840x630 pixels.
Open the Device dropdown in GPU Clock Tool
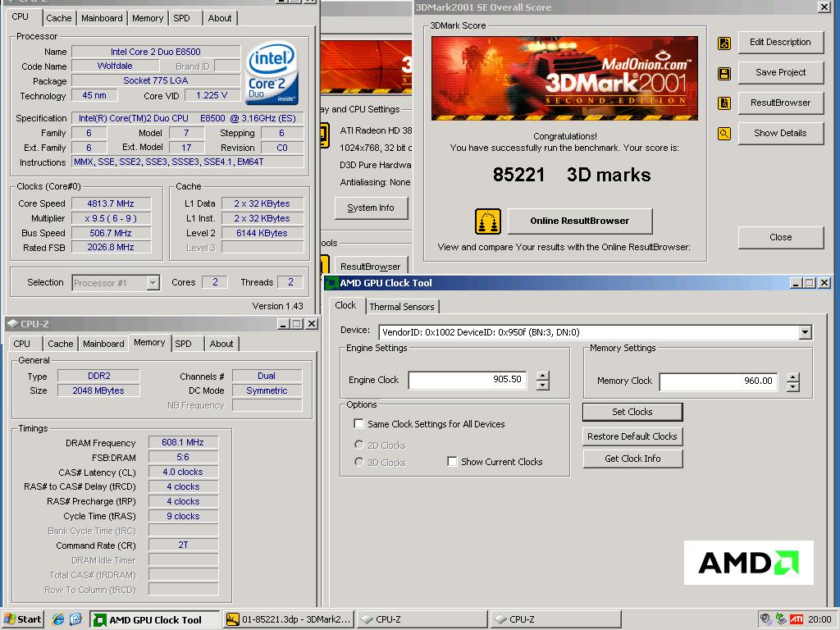(805, 333)
